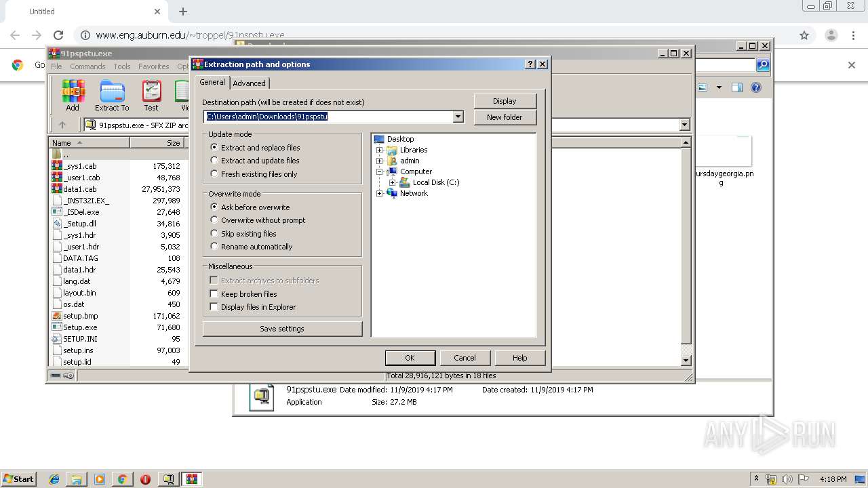Image resolution: width=868 pixels, height=488 pixels.
Task: Click the Display button
Action: coord(505,101)
